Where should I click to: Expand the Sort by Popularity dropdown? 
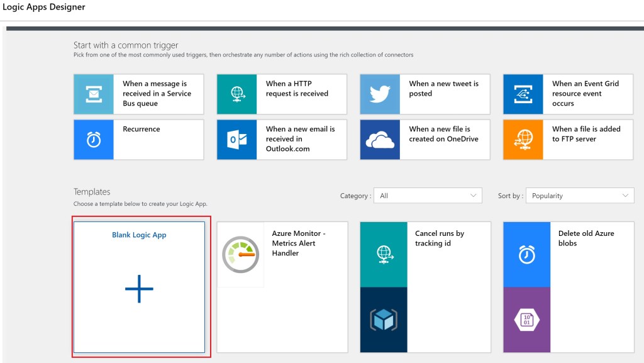(580, 196)
